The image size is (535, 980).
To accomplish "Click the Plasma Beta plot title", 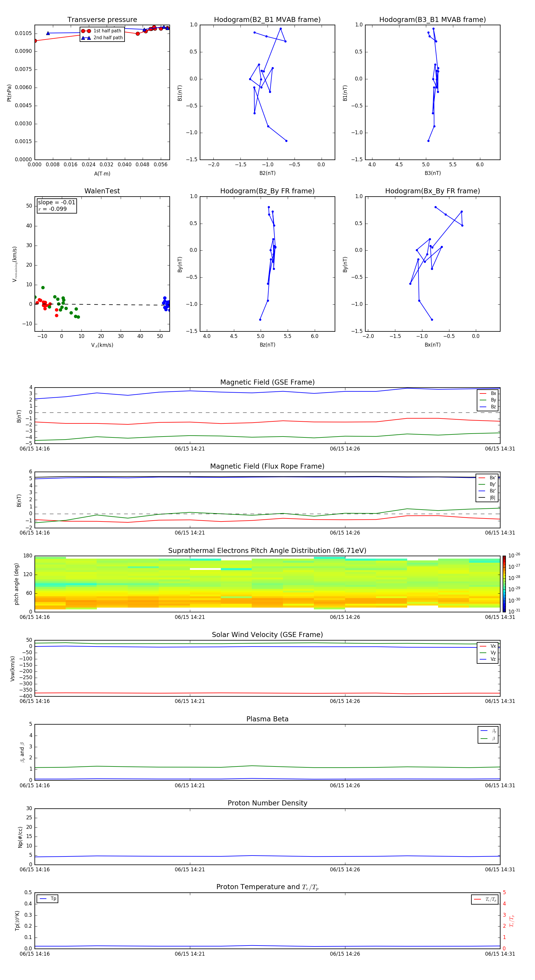I will tap(267, 719).
